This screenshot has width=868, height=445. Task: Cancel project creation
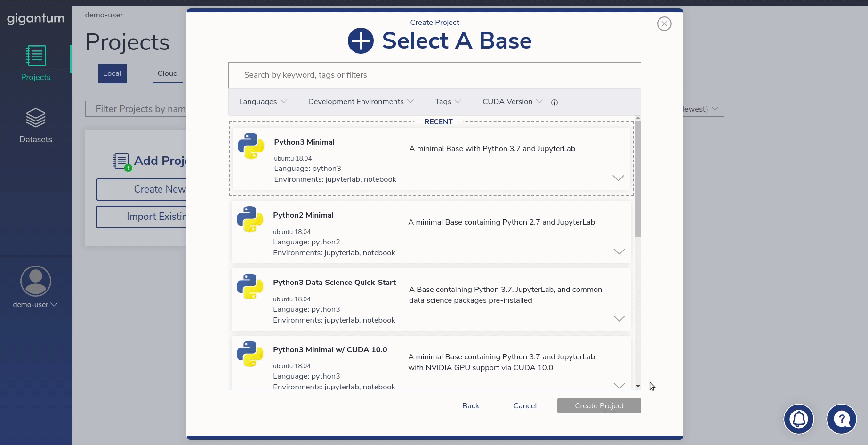525,406
